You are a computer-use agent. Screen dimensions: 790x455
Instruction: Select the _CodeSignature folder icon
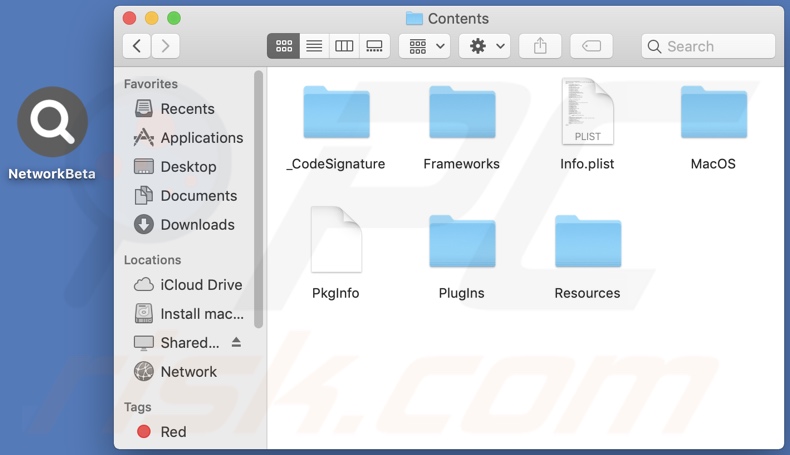(x=336, y=112)
